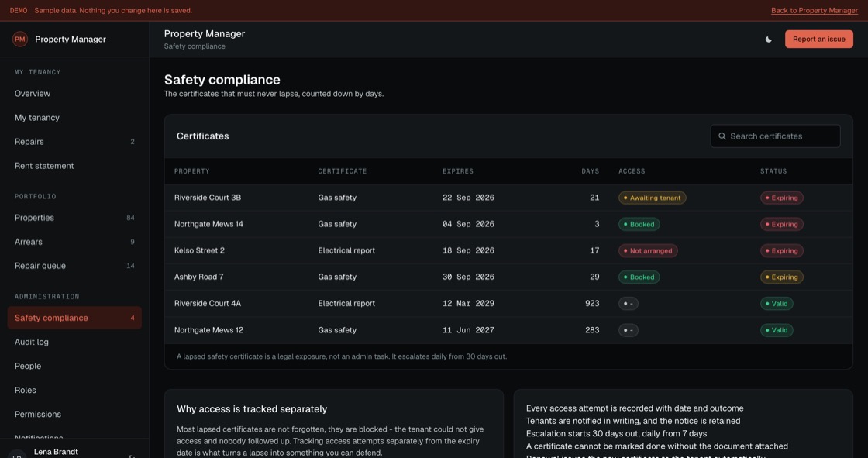
Task: Open the Permissions page
Action: point(74,415)
